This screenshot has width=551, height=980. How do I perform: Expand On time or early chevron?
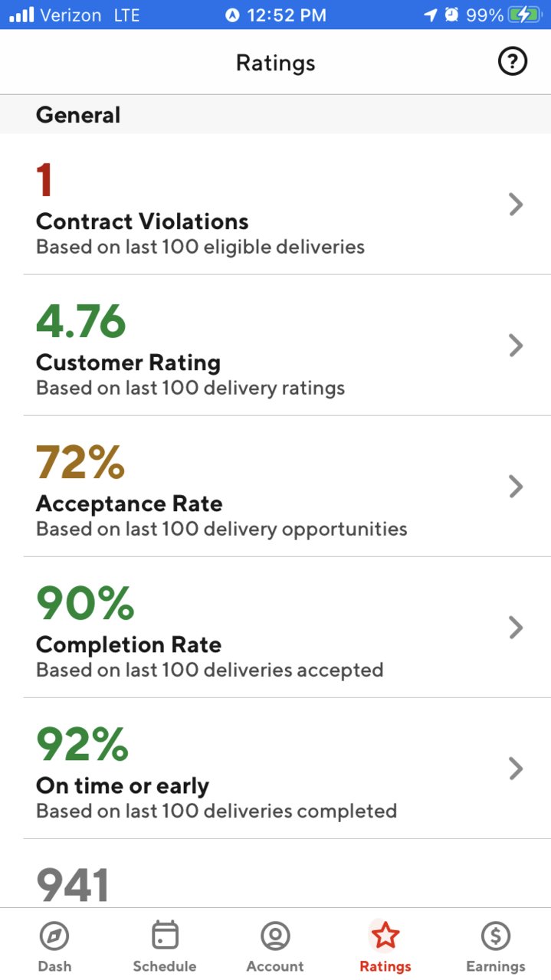(x=516, y=769)
